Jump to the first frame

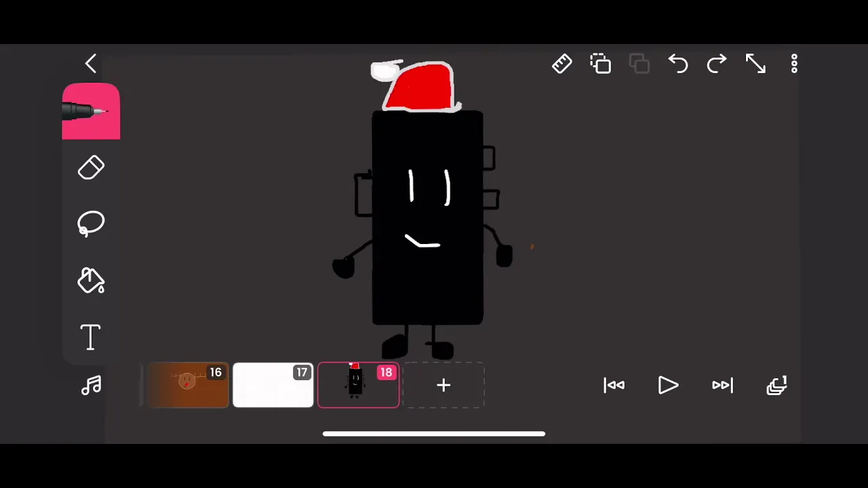614,386
